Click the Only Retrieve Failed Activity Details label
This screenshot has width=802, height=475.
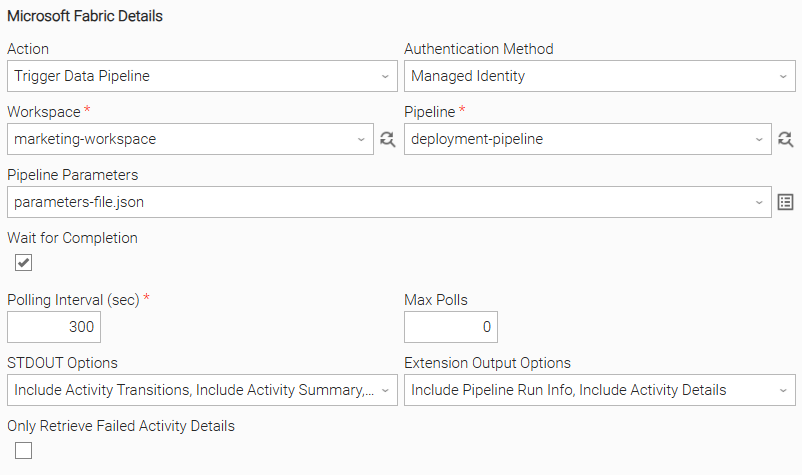(121, 426)
